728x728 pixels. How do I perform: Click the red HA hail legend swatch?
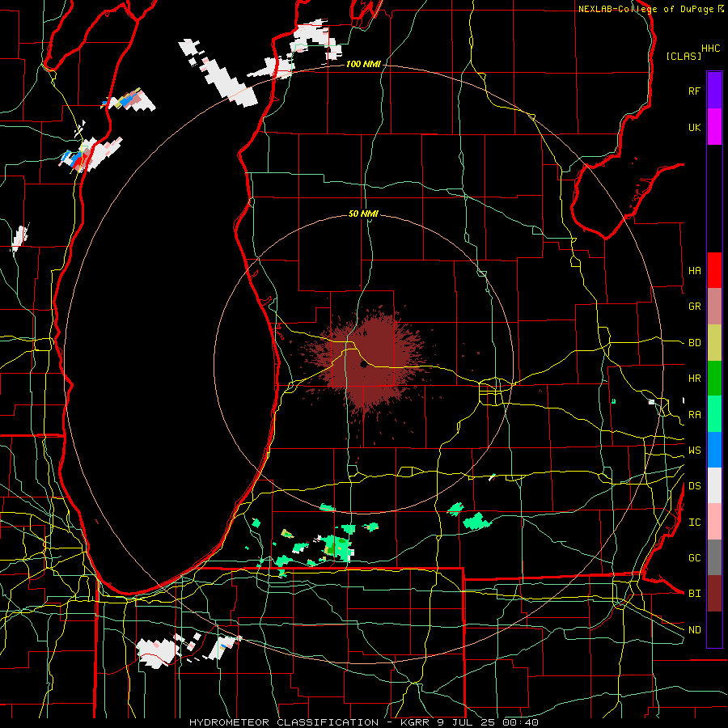coord(714,270)
